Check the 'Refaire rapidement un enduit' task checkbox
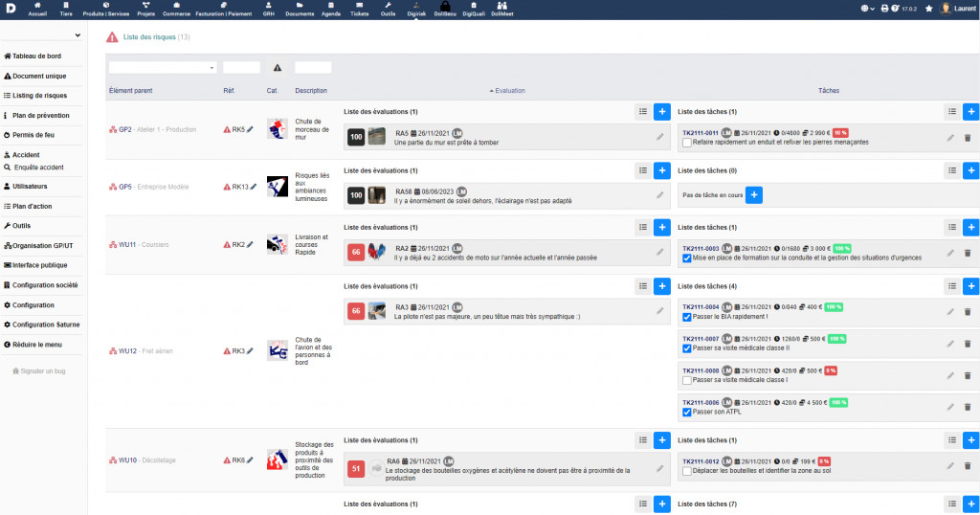The image size is (980, 515). (687, 143)
